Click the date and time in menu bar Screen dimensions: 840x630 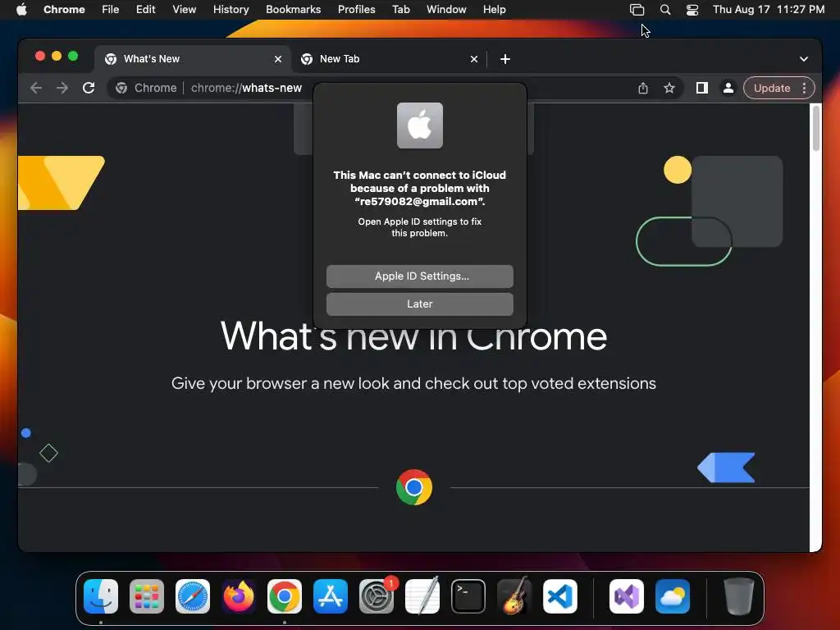(768, 10)
